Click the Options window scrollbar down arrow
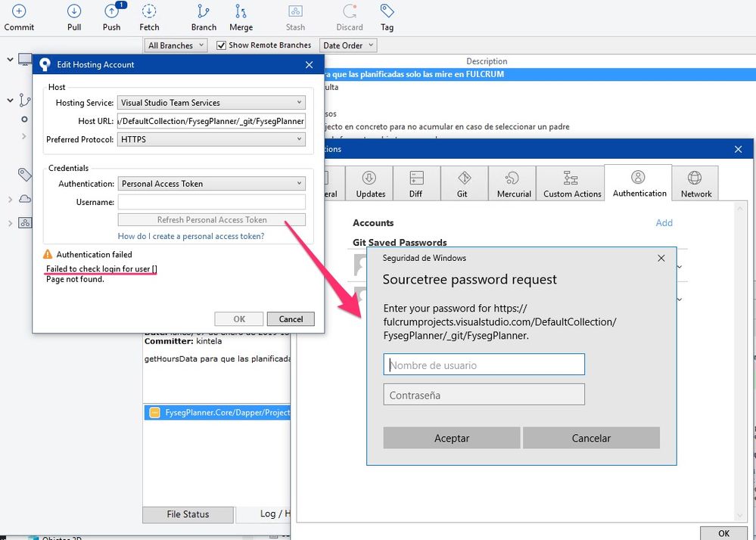This screenshot has width=756, height=540. (740, 516)
